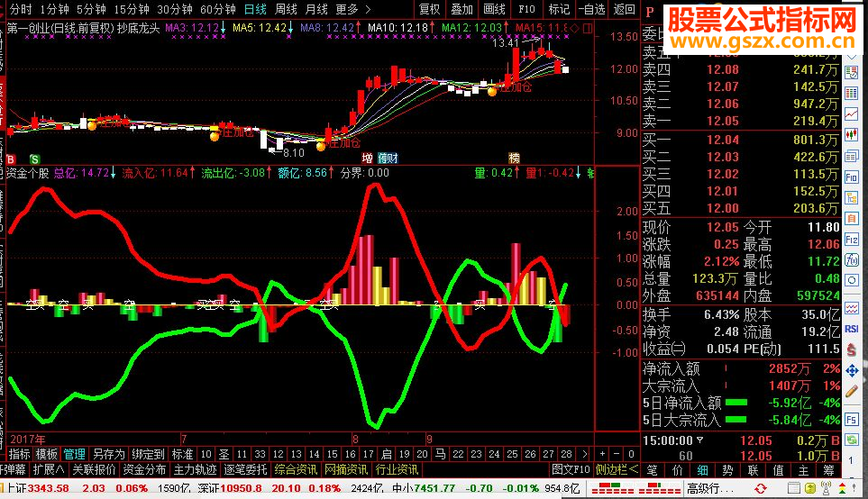This screenshot has height=499, width=868.
Task: Expand the 扩展 panel toggle
Action: coord(48,469)
